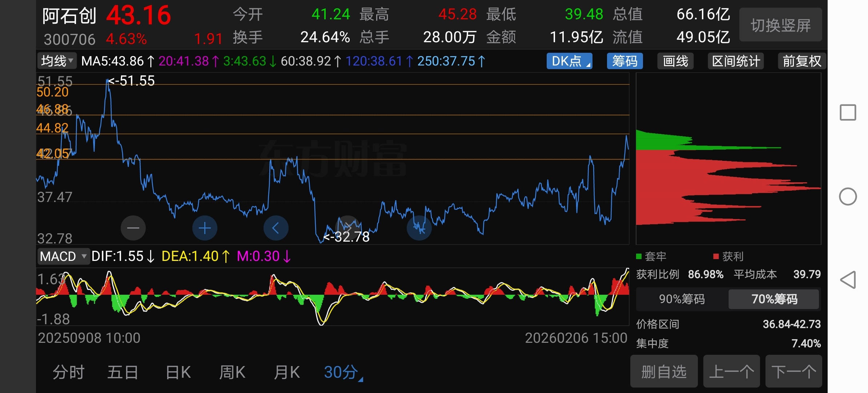Switch to 周K tab
The image size is (868, 393).
pos(232,372)
